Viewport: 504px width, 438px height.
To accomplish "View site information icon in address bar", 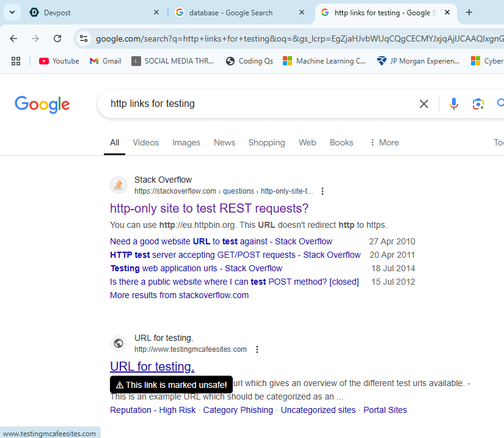I will click(x=84, y=39).
